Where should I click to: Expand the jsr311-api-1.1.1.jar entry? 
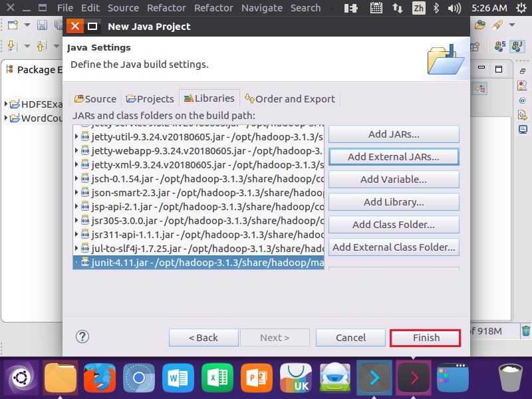coord(76,235)
